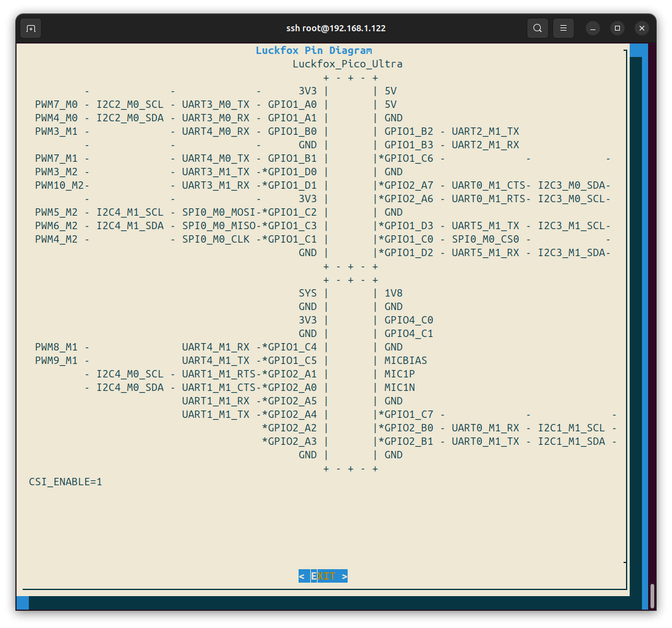Click the UART4_M0_TX label
The height and width of the screenshot is (628, 672).
(216, 159)
